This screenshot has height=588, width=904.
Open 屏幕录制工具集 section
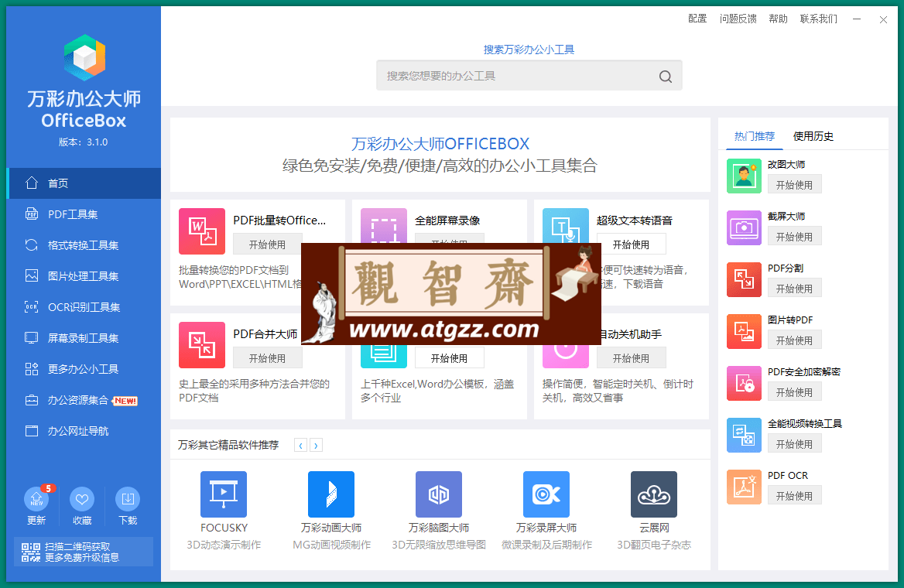[x=84, y=338]
